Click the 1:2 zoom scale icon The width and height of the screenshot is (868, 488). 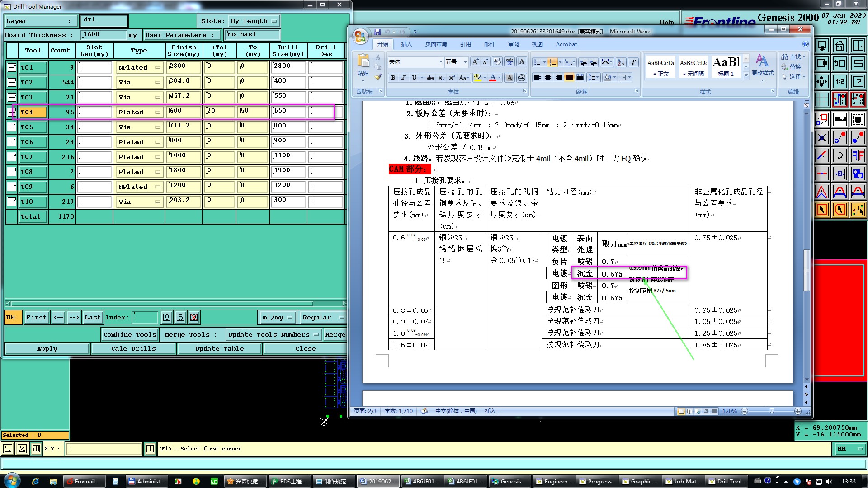(x=840, y=82)
